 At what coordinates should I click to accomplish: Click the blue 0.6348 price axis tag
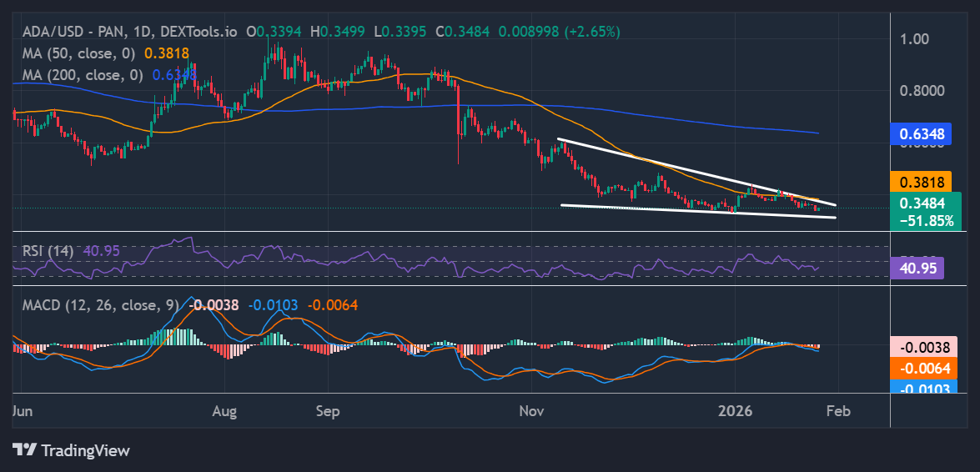coord(921,133)
